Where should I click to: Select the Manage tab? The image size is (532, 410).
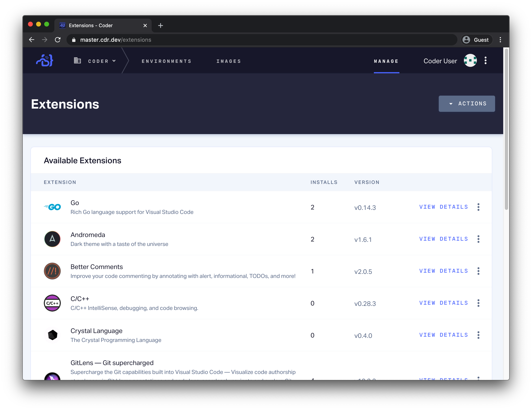[x=386, y=61]
